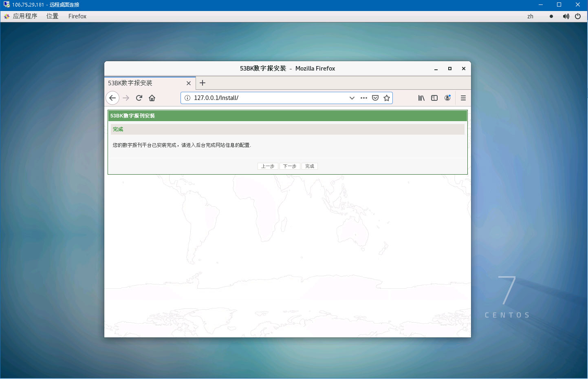
Task: Minimize the Firefox window
Action: 436,69
